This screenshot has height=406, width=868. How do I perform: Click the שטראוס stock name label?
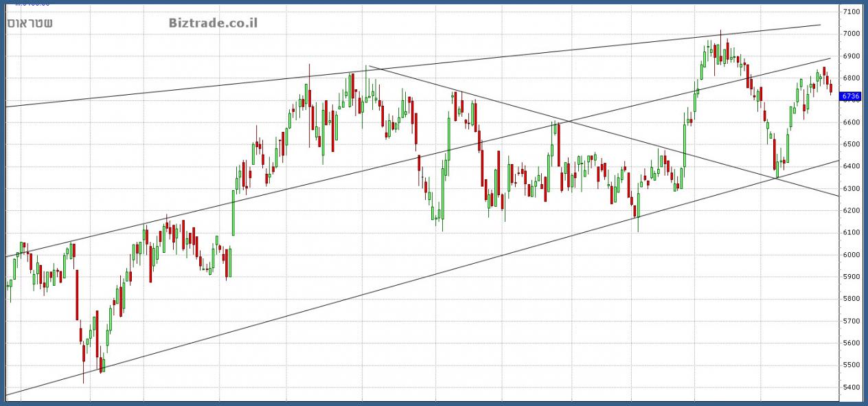click(30, 23)
